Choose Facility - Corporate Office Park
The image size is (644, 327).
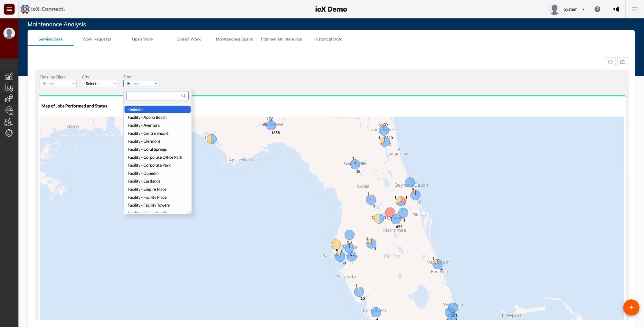[157, 157]
